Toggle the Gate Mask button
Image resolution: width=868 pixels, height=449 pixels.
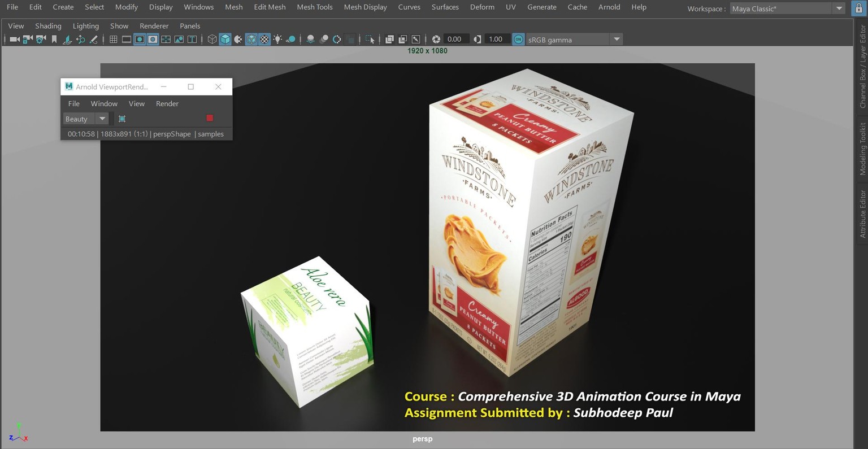point(153,39)
